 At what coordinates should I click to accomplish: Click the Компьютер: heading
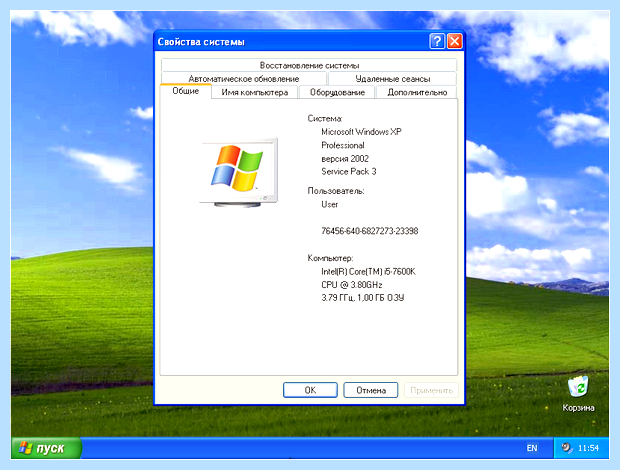coord(330,258)
